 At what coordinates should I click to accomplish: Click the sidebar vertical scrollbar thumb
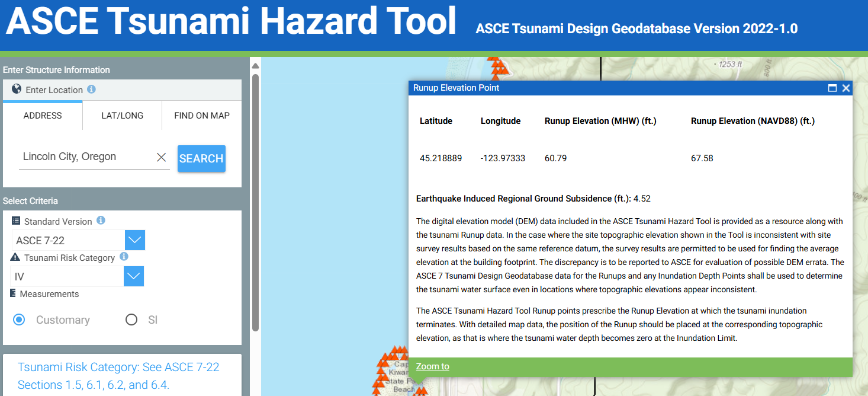[255, 202]
